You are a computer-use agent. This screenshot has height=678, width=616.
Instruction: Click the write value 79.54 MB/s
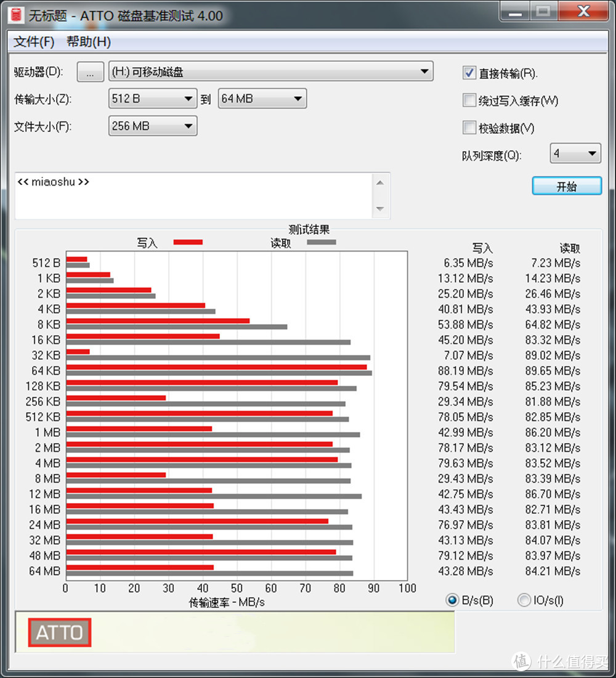pos(466,386)
